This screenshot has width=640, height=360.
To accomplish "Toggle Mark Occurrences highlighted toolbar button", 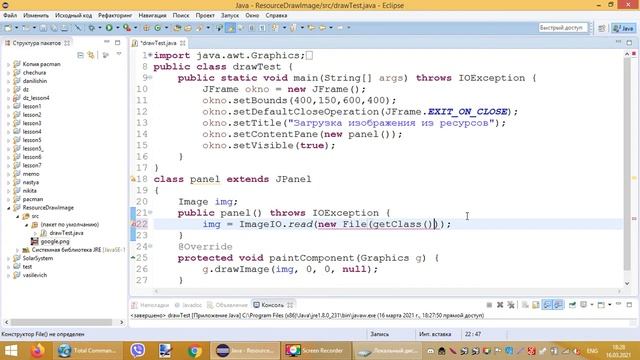I will [230, 28].
